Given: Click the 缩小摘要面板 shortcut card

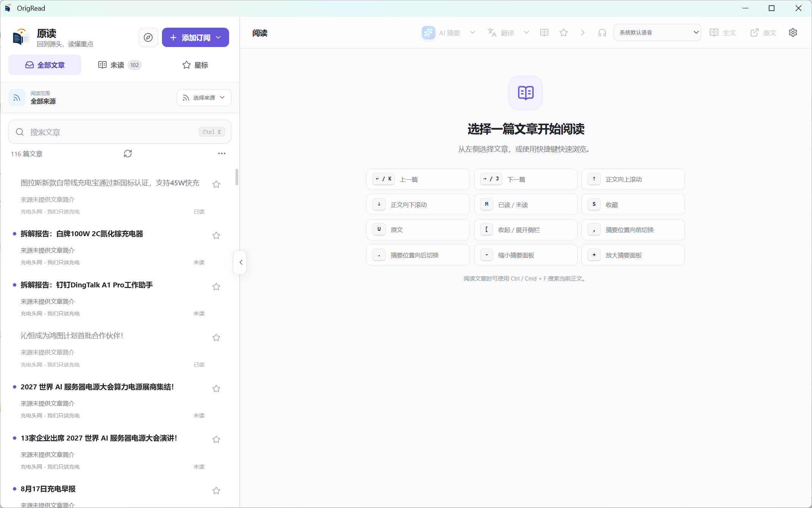Looking at the screenshot, I should [x=526, y=255].
